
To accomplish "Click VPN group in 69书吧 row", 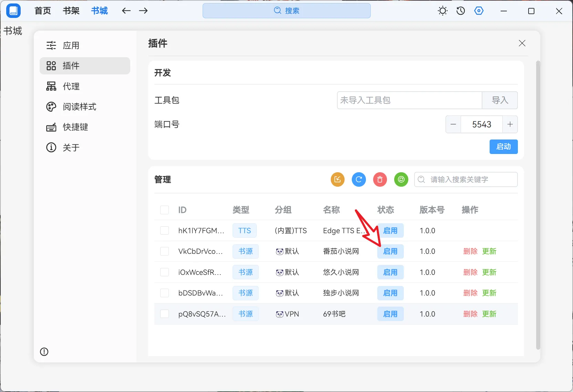I will click(x=287, y=314).
